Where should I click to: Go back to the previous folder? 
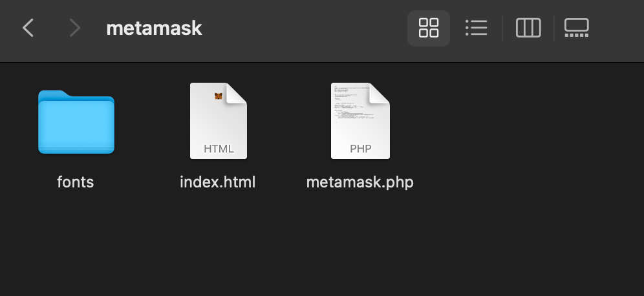(28, 28)
